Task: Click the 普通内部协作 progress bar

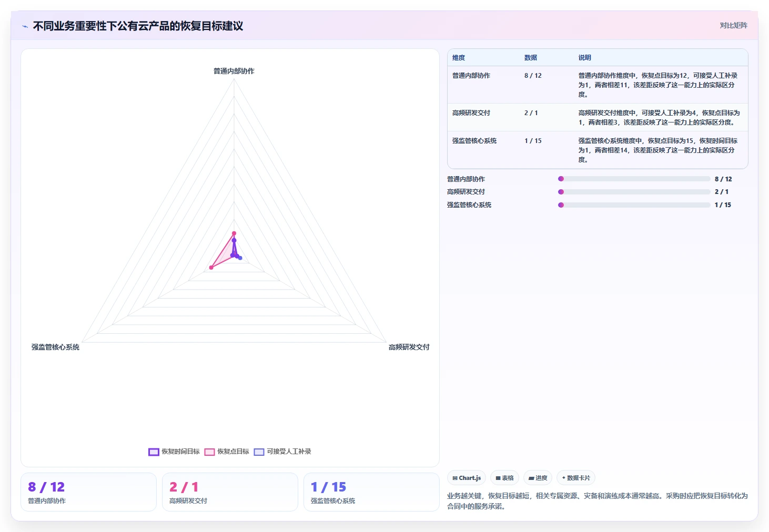Action: point(634,179)
